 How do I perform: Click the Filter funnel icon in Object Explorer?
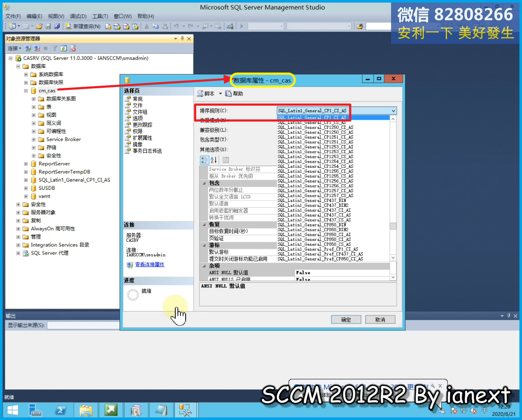(x=55, y=48)
